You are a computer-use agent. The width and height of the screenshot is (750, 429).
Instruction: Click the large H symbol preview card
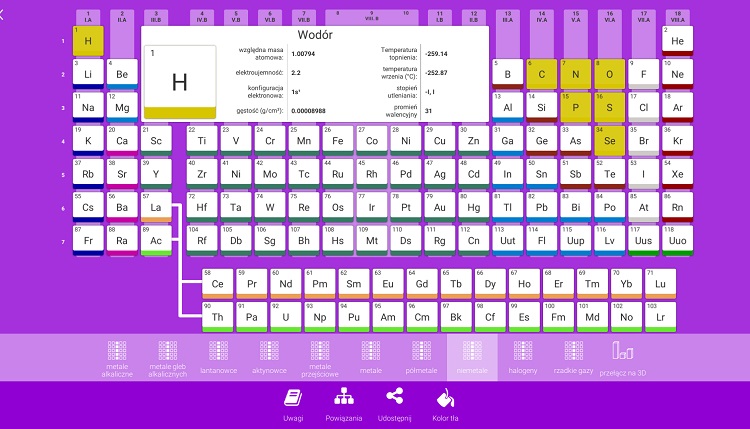click(x=179, y=82)
